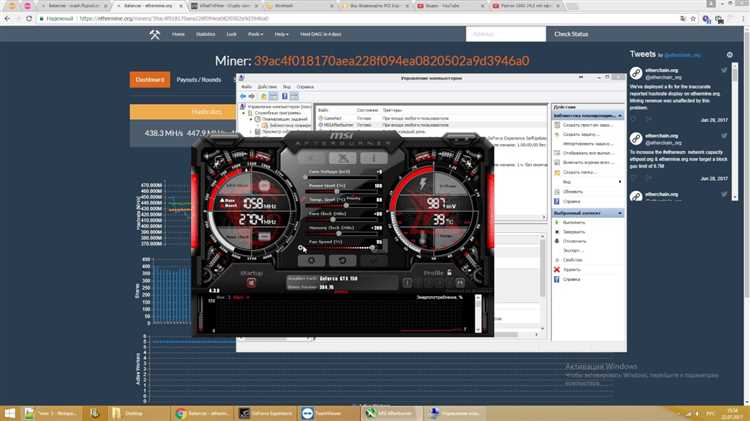
Task: Click Address input field on ethermine
Action: pyautogui.click(x=506, y=34)
